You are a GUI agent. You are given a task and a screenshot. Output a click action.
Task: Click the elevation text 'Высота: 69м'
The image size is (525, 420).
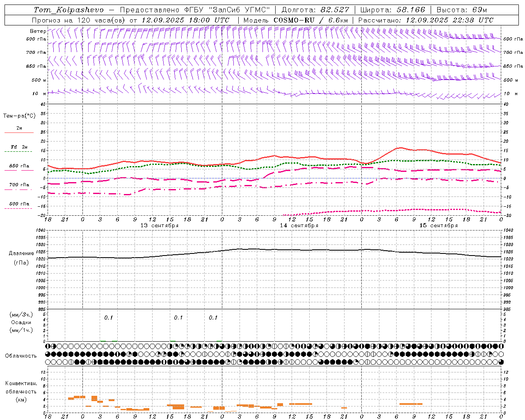[x=462, y=10]
